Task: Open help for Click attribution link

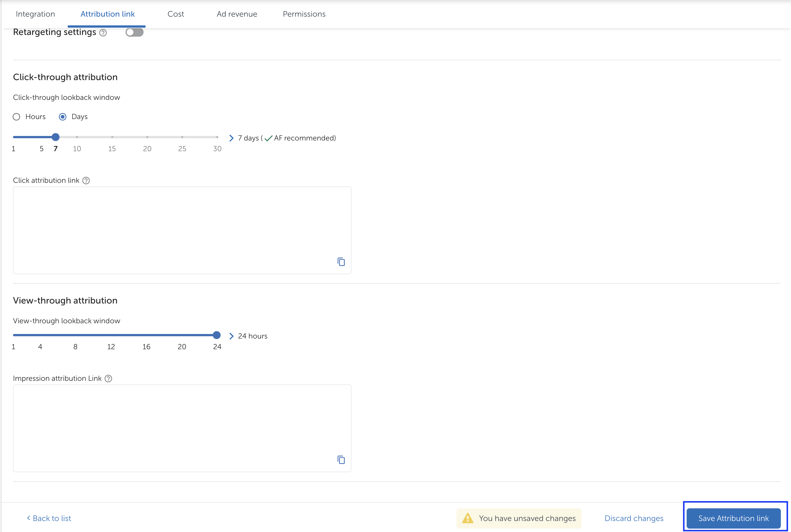Action: click(x=86, y=181)
